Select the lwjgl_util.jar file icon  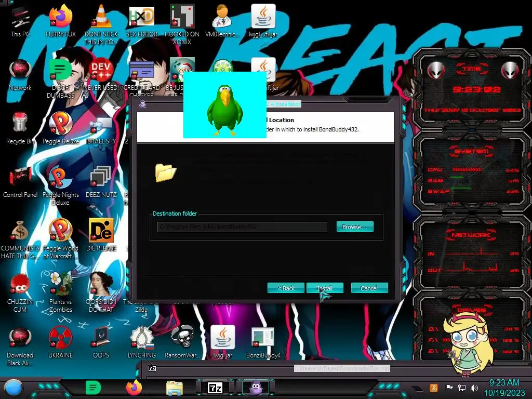tap(263, 21)
